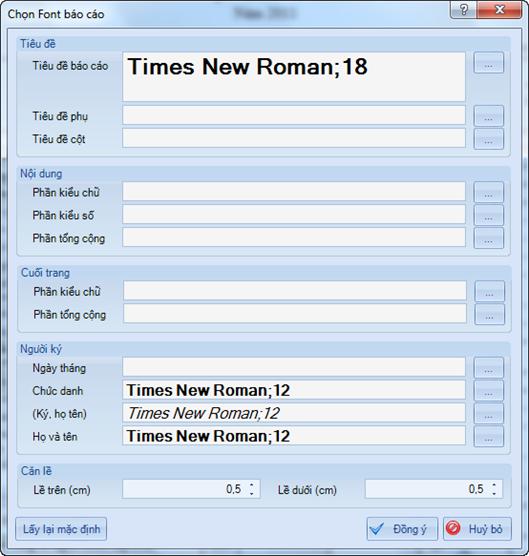Open font chooser for Tiêu đề cột
The height and width of the screenshot is (556, 529).
(489, 139)
